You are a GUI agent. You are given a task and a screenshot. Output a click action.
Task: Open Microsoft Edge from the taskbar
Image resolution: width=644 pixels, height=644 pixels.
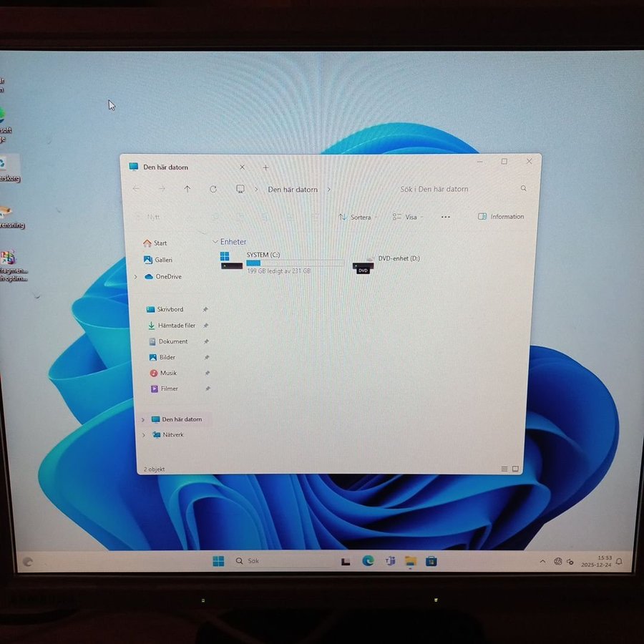point(368,561)
